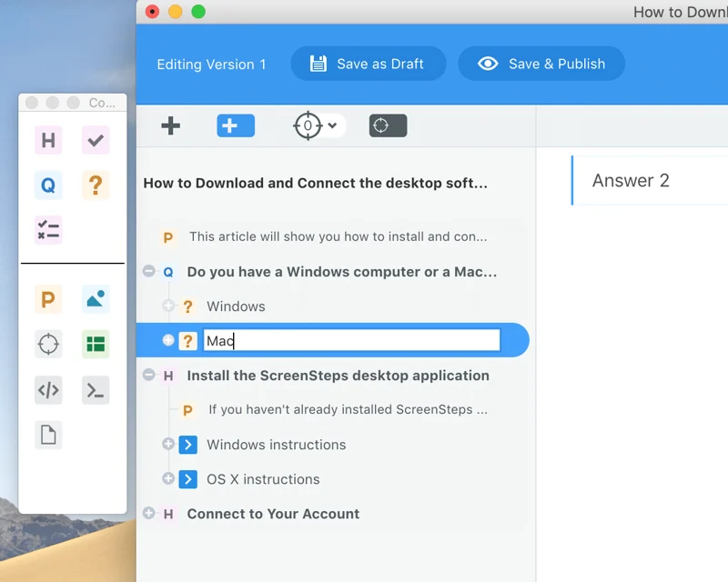Select the checkmark block in the palette

coord(96,140)
